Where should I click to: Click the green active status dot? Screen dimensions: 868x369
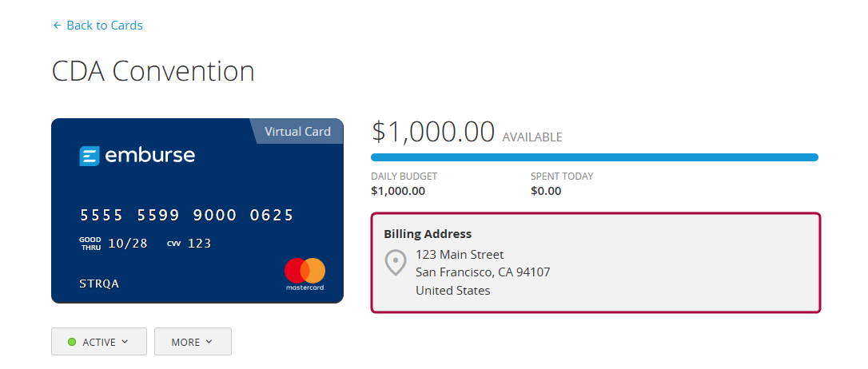[x=72, y=342]
